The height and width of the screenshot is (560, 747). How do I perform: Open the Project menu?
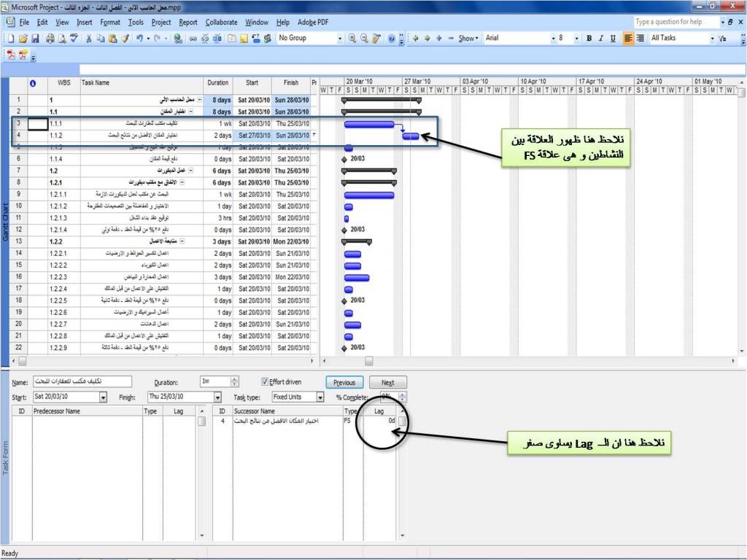pos(161,23)
